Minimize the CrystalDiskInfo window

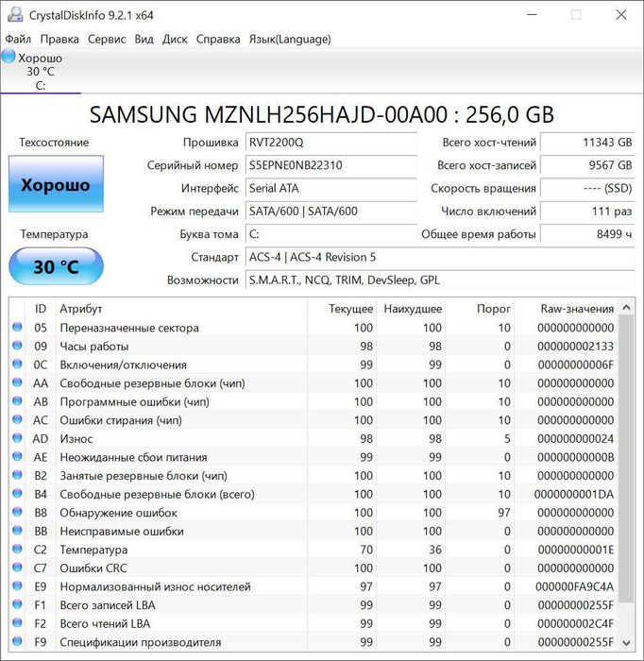pyautogui.click(x=533, y=15)
